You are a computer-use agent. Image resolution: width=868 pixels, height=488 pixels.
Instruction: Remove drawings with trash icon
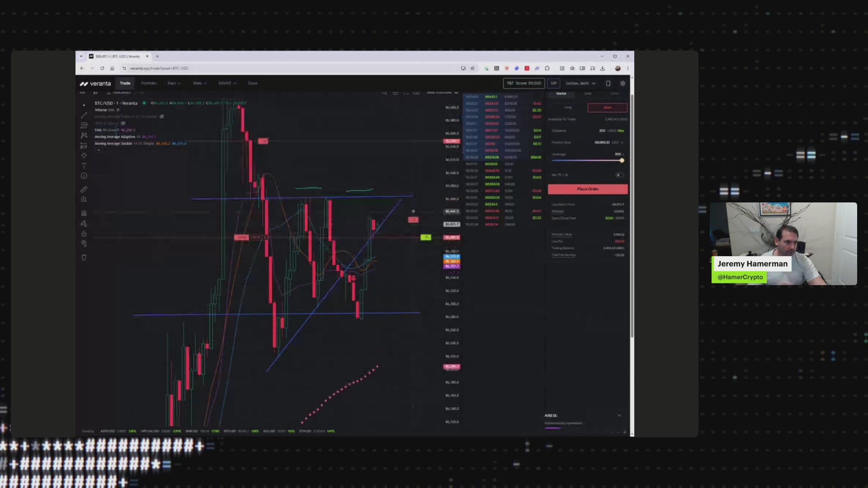point(84,257)
